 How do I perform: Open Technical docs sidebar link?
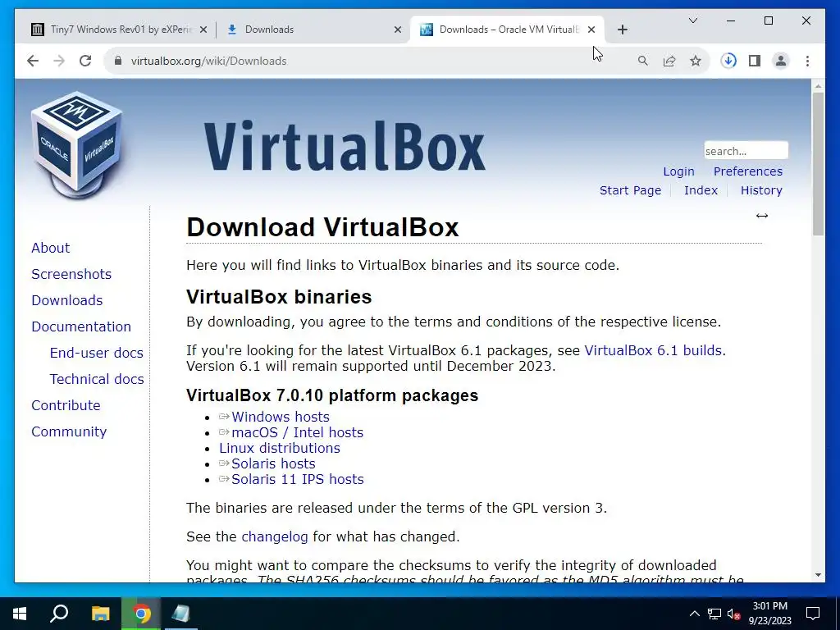97,379
